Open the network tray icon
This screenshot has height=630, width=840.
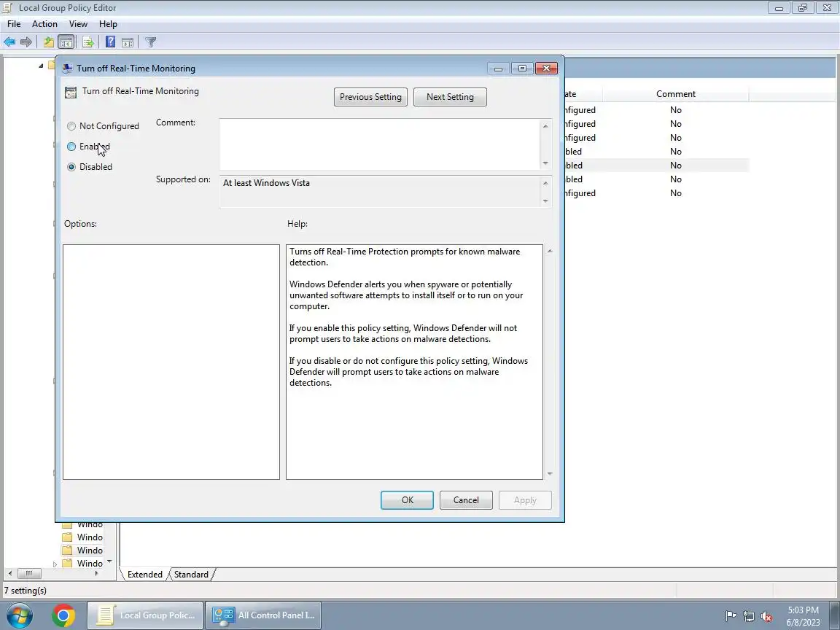pos(749,616)
